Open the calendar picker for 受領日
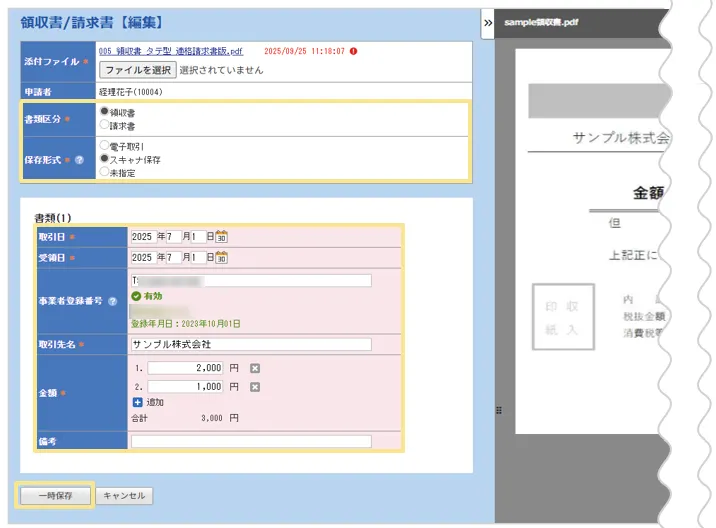Image resolution: width=716 pixels, height=528 pixels. tap(222, 258)
